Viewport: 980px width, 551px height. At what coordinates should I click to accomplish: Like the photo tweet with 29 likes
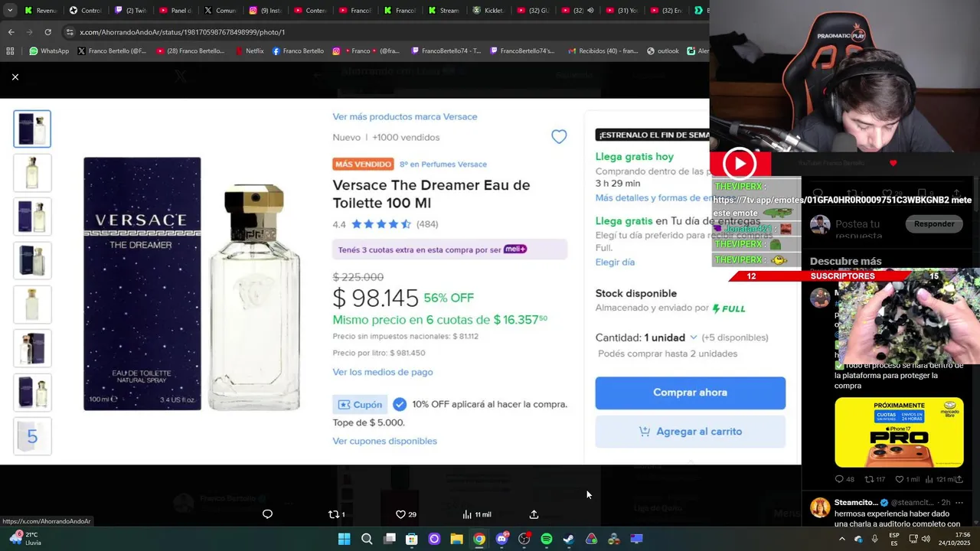click(406, 514)
